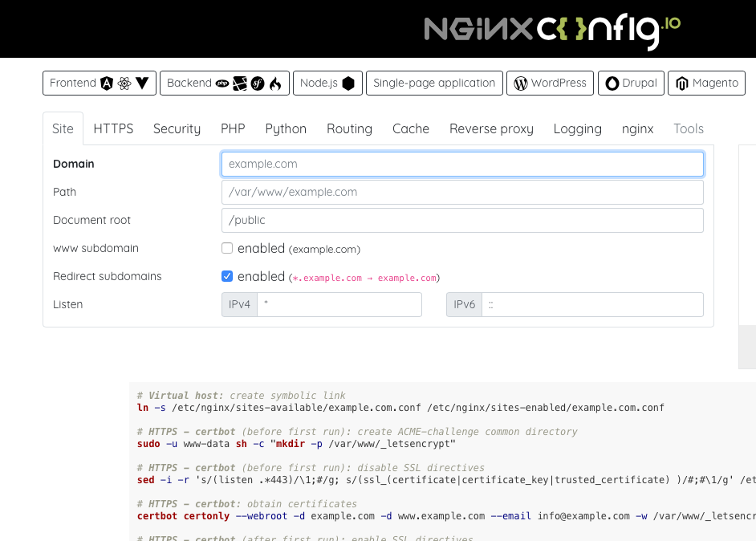Click the React atom icon in Frontend preset
756x541 pixels.
pos(124,83)
